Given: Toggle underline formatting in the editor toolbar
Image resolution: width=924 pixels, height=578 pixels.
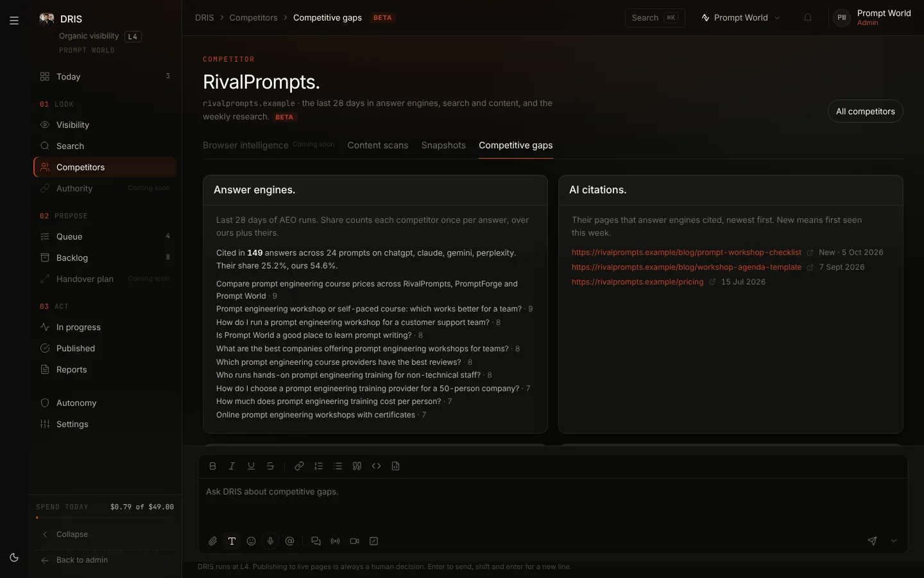Looking at the screenshot, I should [x=252, y=466].
